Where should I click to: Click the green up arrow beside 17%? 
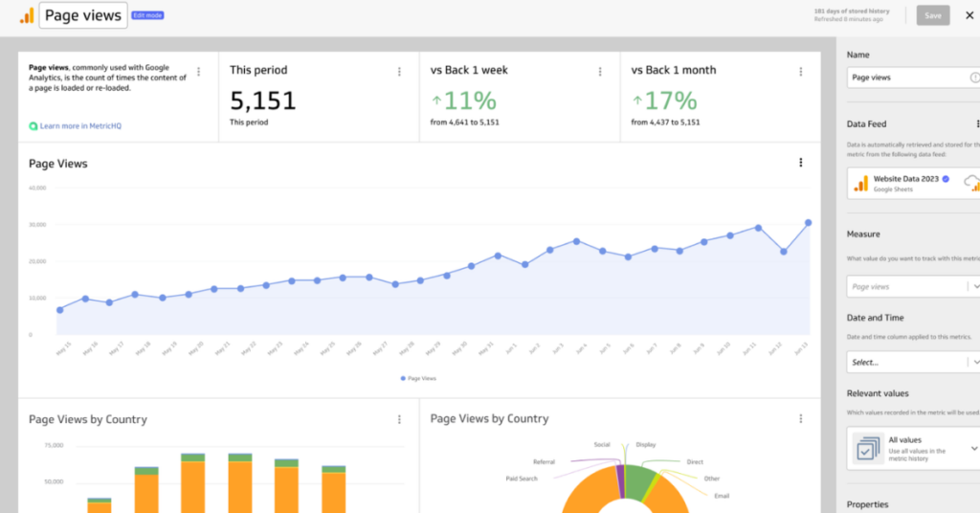click(x=636, y=100)
